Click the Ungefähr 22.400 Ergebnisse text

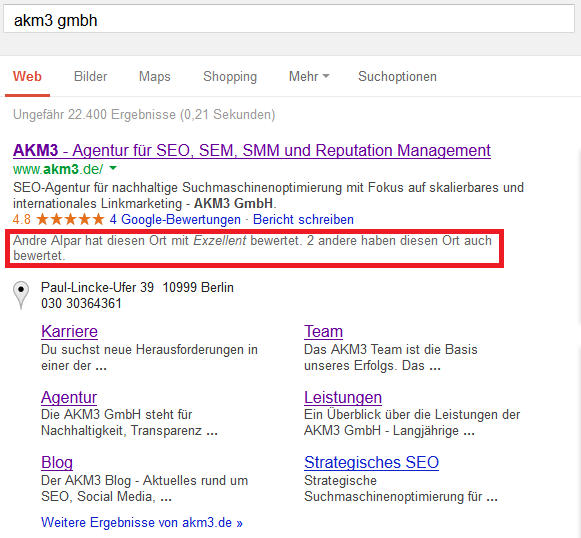pos(144,114)
